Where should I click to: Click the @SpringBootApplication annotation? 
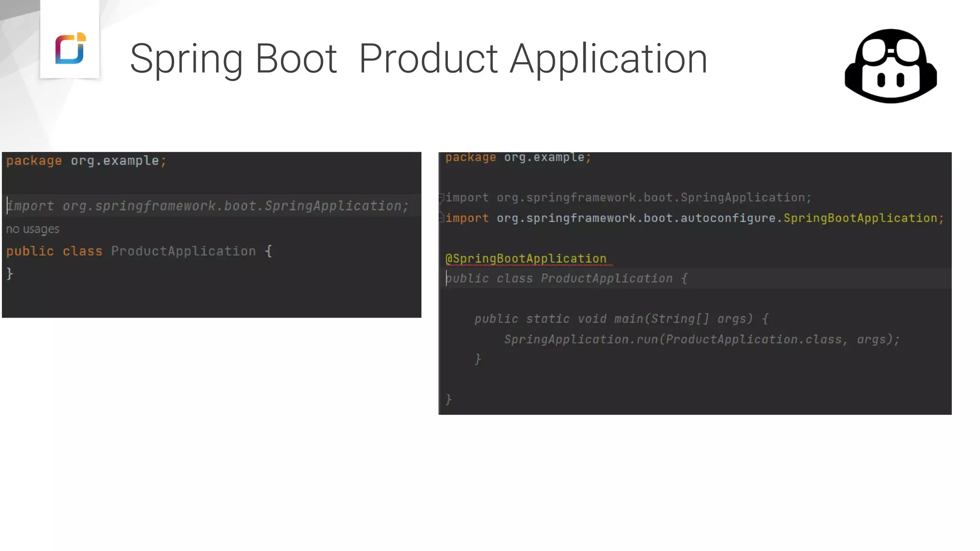click(x=526, y=259)
